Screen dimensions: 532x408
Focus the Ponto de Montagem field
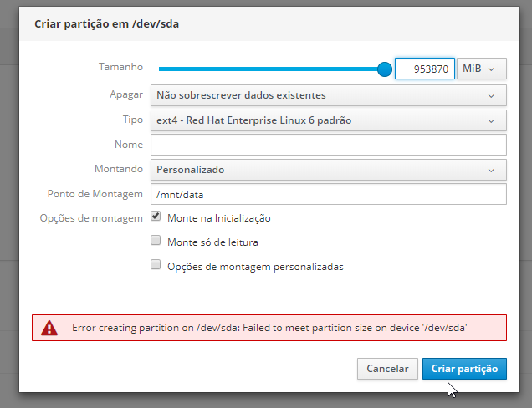coord(329,194)
